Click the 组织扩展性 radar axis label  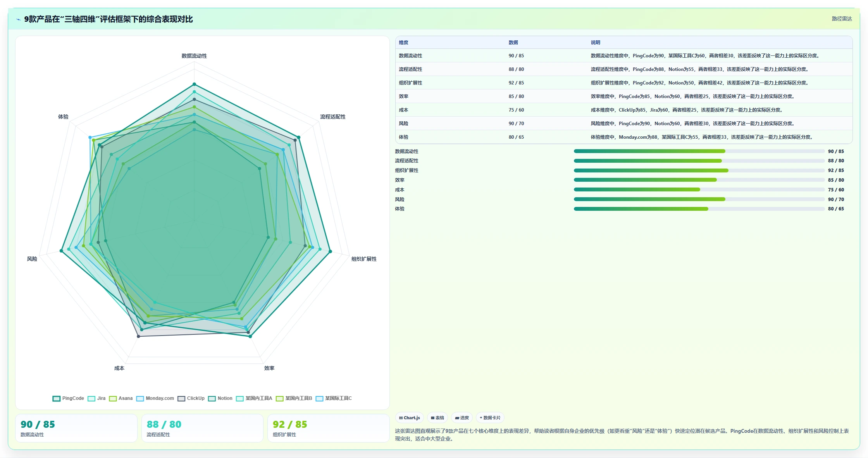tap(364, 259)
